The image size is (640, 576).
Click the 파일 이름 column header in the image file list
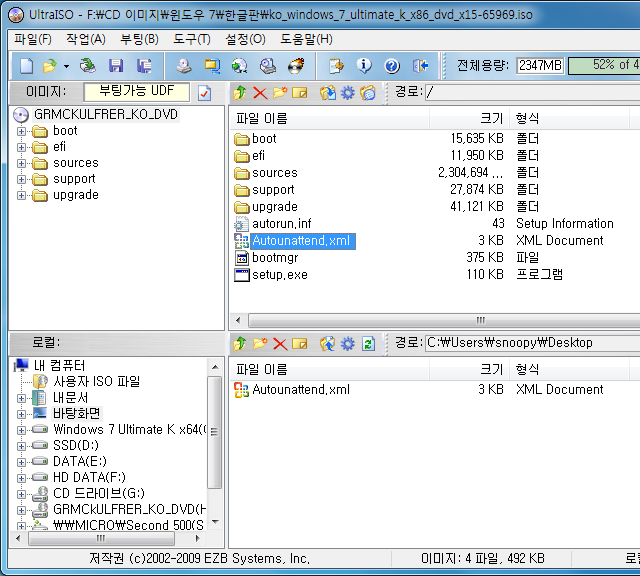point(329,118)
